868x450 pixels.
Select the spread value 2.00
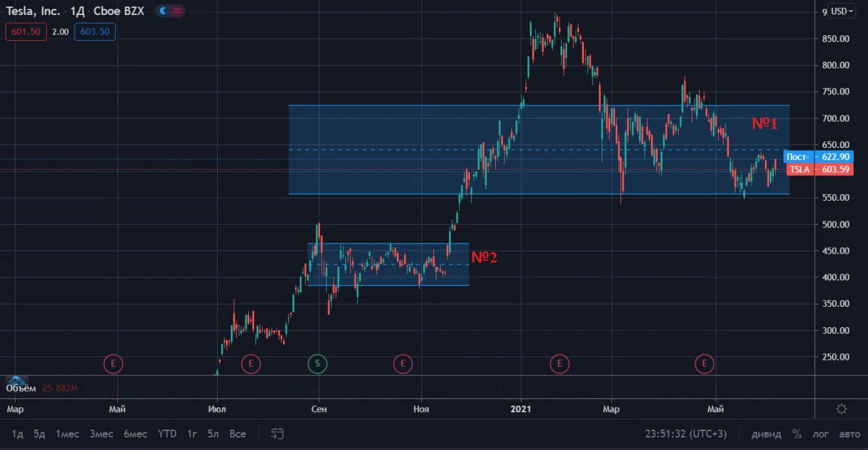coord(60,31)
